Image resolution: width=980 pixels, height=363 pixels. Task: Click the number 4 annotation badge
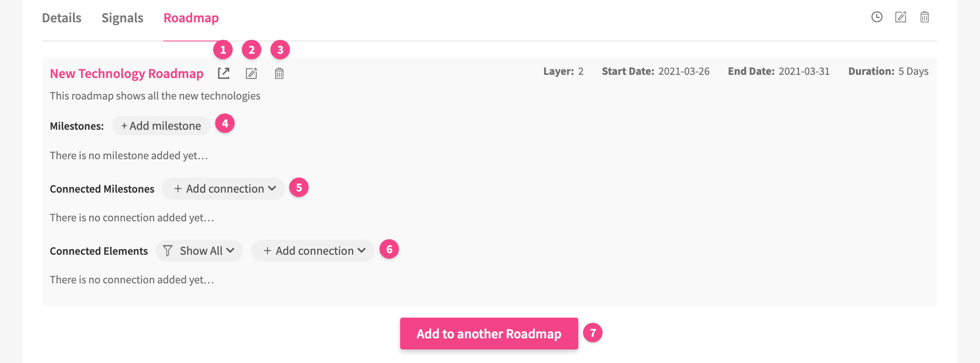tap(225, 124)
